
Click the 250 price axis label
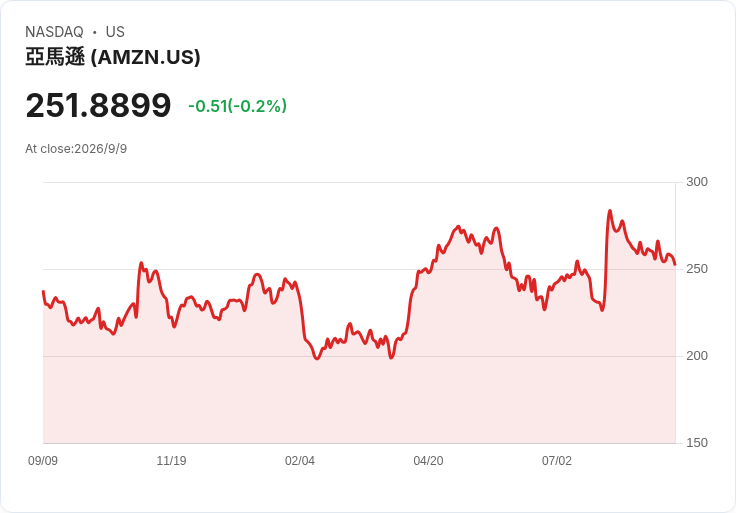(x=697, y=269)
